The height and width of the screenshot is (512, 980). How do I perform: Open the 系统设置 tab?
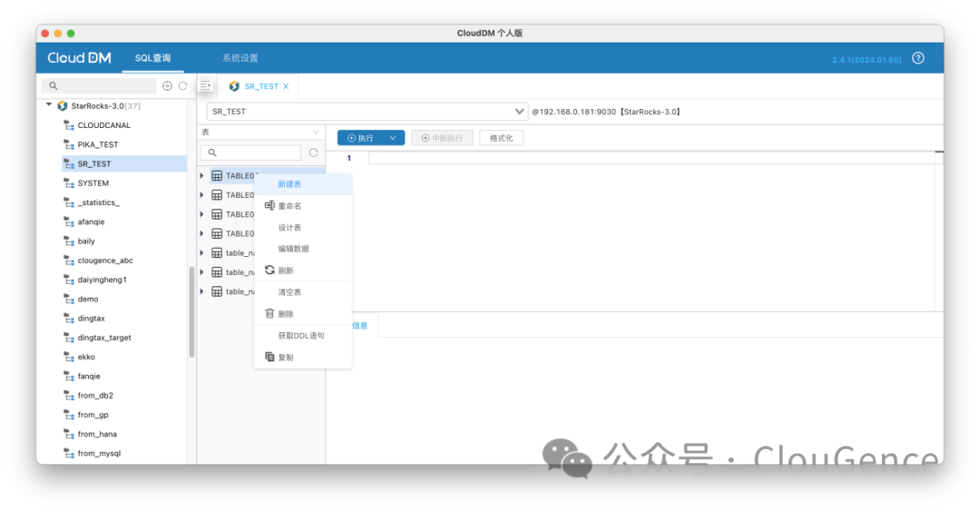240,58
